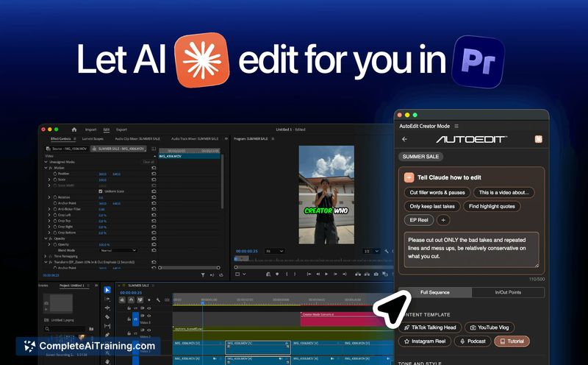Click the AutoEdit back arrow
This screenshot has width=588, height=365.
[x=405, y=139]
